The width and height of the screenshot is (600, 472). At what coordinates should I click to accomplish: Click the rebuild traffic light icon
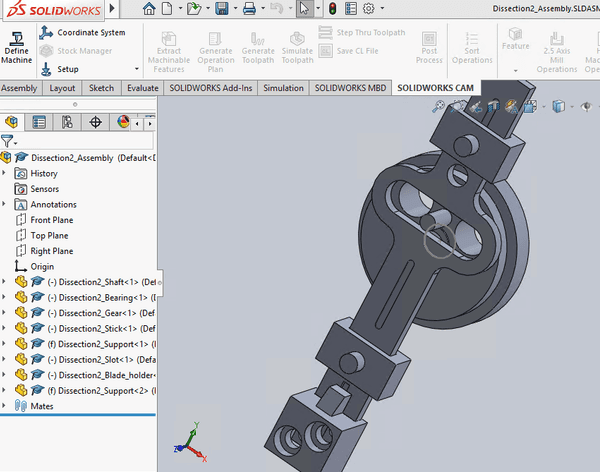(331, 9)
